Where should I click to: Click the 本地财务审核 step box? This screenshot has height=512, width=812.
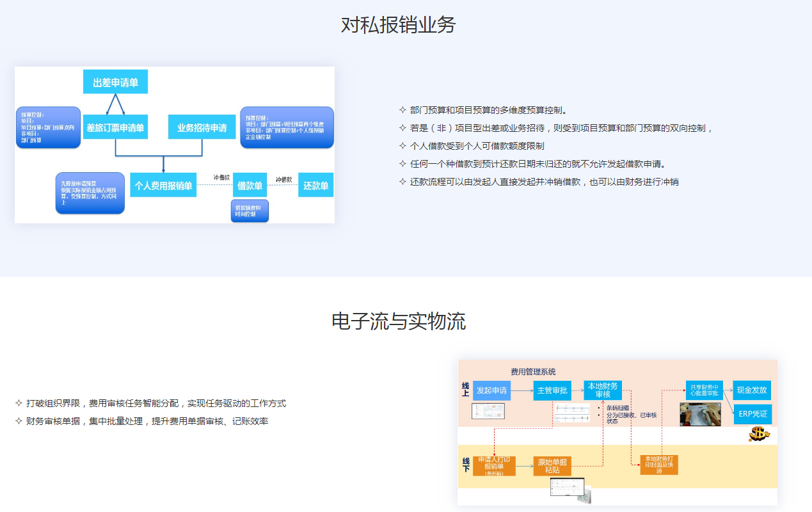click(x=603, y=390)
